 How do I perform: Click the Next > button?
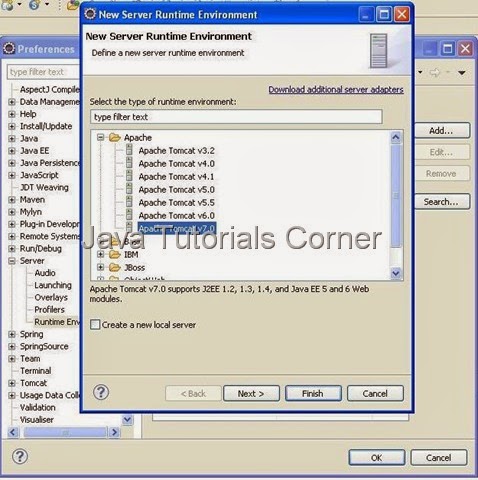[x=251, y=394]
